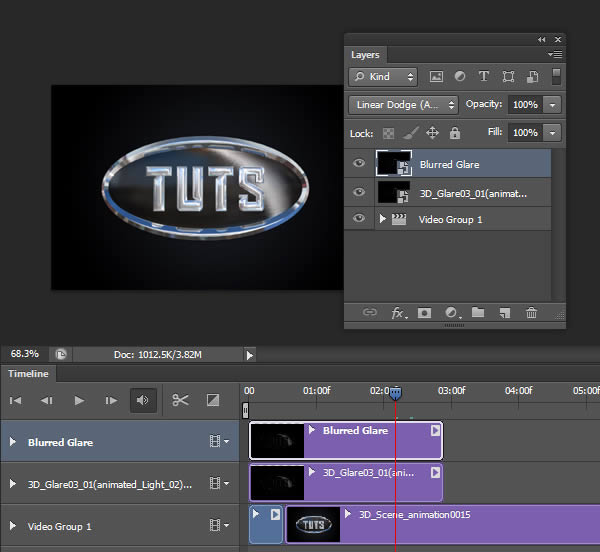This screenshot has height=552, width=600.
Task: Toggle audio playback mute button
Action: (143, 401)
